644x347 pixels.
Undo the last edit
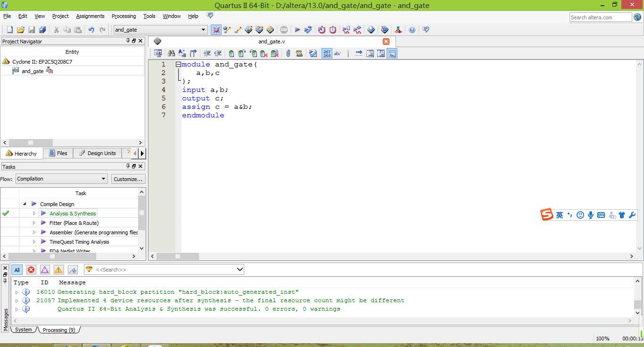pos(91,30)
